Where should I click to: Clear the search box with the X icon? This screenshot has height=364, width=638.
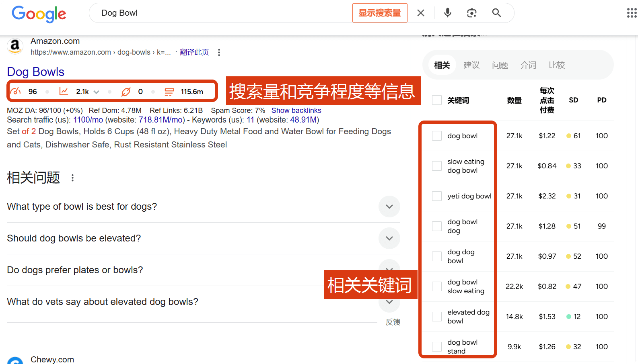click(421, 13)
